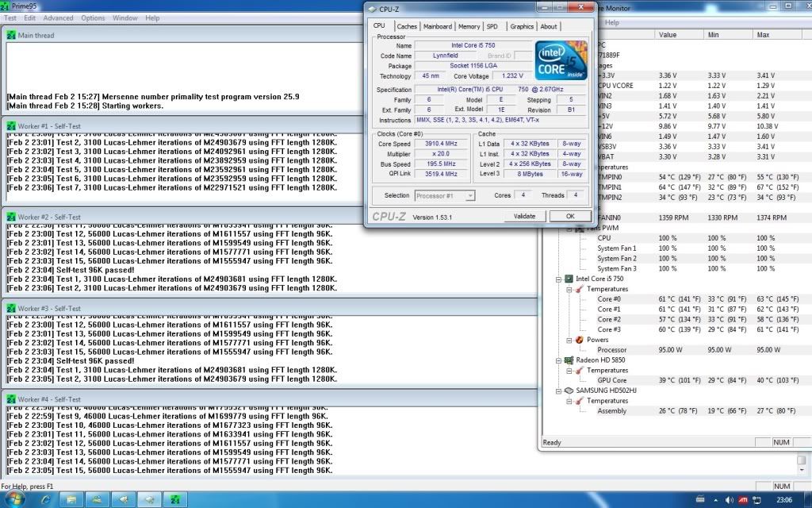Click the ATI tray icon
Image resolution: width=812 pixels, height=508 pixels.
click(x=742, y=500)
